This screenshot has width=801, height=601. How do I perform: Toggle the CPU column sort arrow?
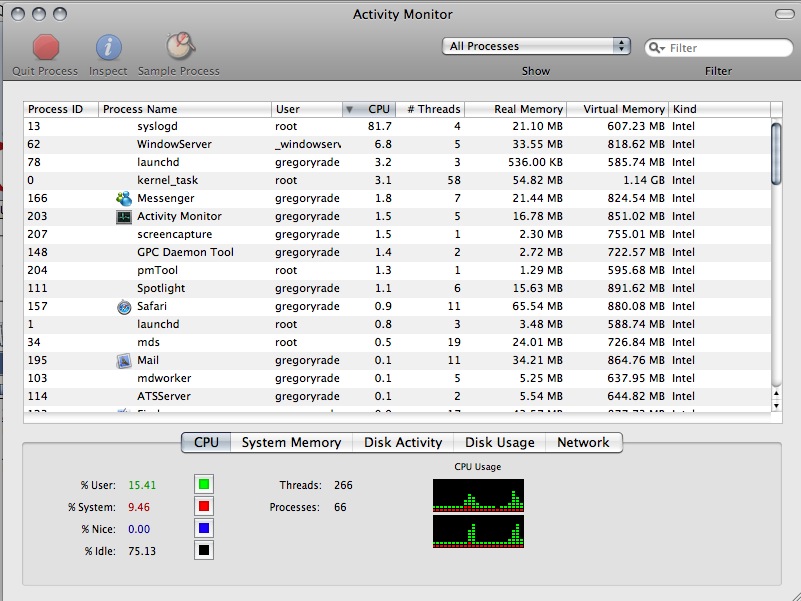coord(349,109)
